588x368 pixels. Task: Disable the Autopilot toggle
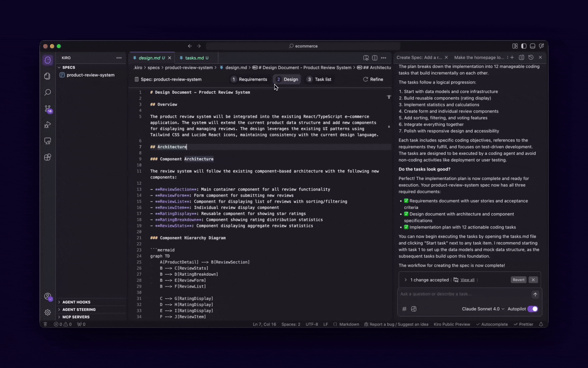click(x=533, y=309)
